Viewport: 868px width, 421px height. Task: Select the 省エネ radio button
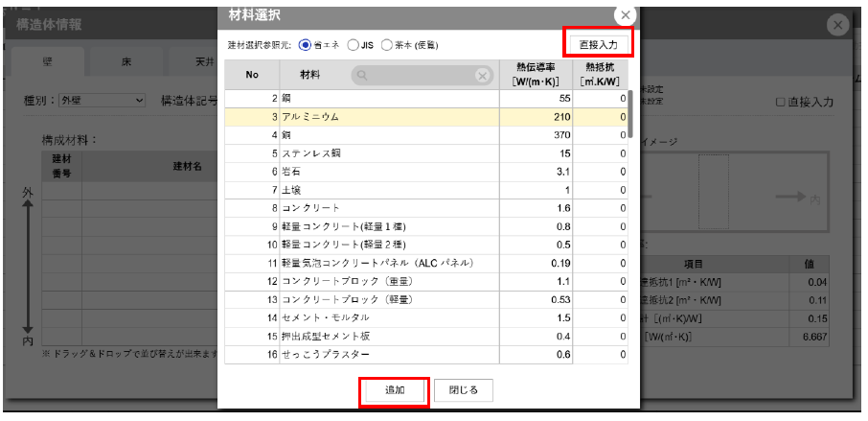(306, 44)
